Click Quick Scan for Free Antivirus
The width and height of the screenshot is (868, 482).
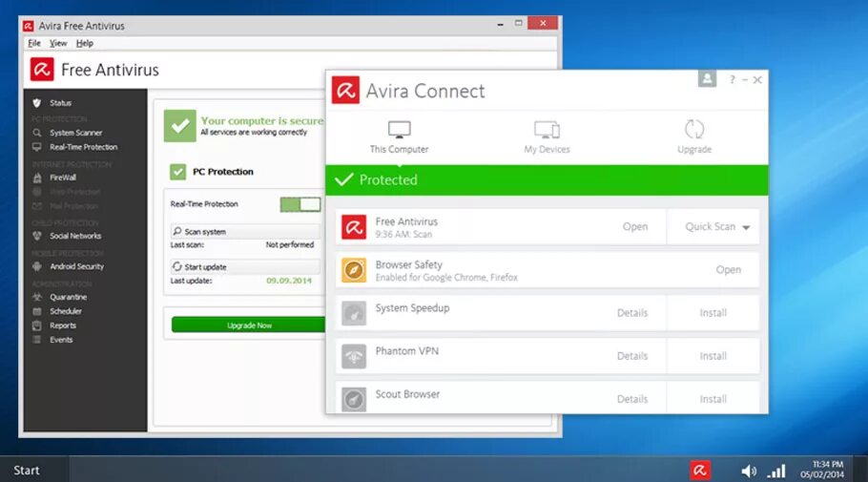[x=711, y=226]
